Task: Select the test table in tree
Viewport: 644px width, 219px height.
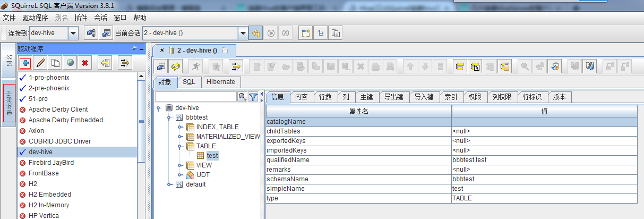Action: pos(212,156)
